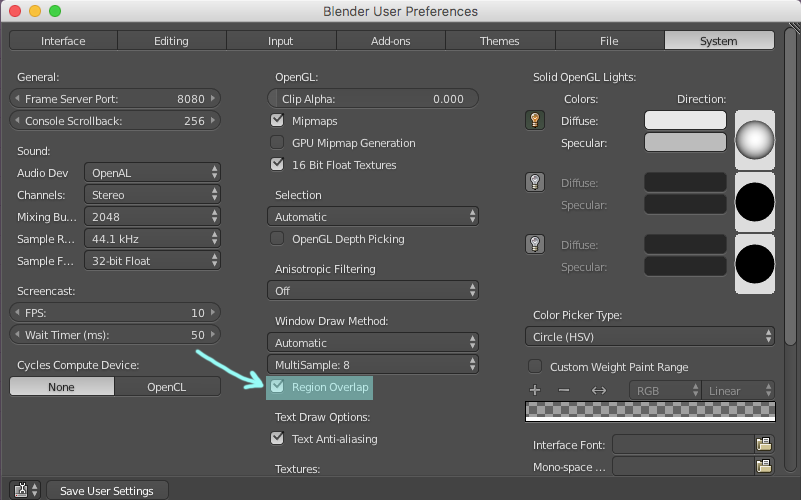
Task: Enable OpenGL Depth Picking
Action: coord(277,239)
